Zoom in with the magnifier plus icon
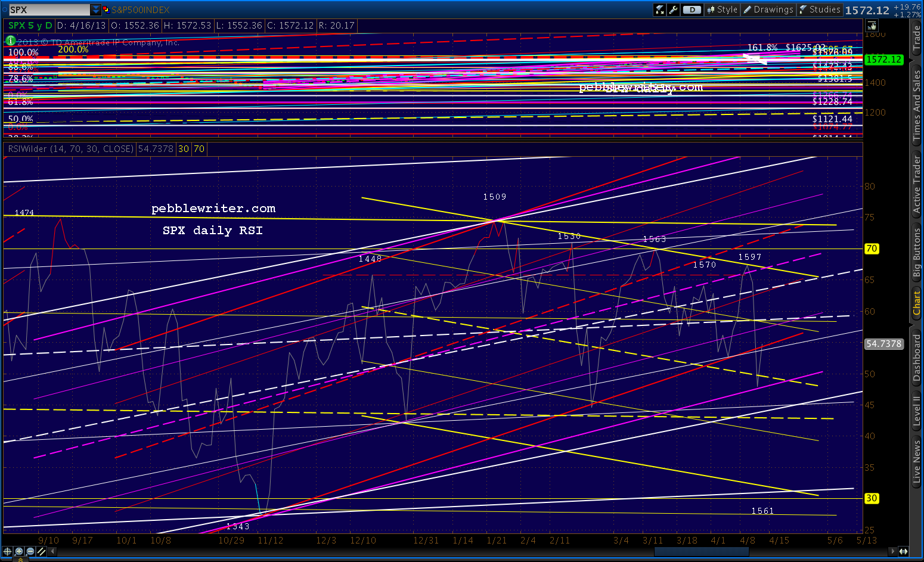Screen dimensions: 924x562 click(19, 551)
